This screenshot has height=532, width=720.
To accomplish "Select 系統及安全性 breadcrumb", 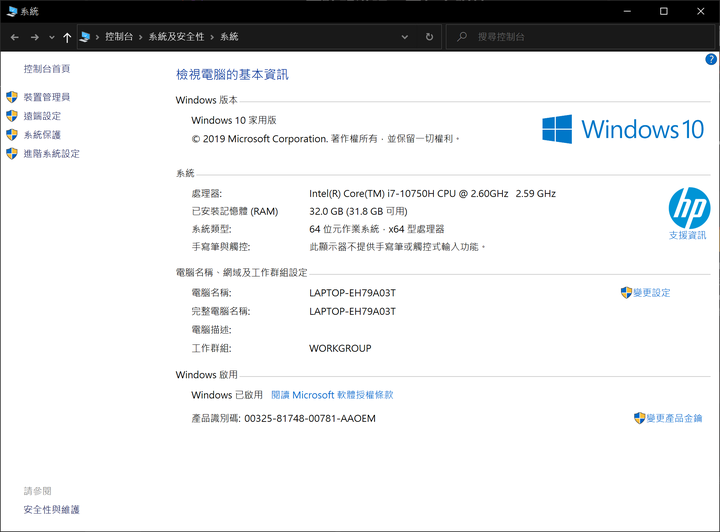I will click(x=176, y=37).
